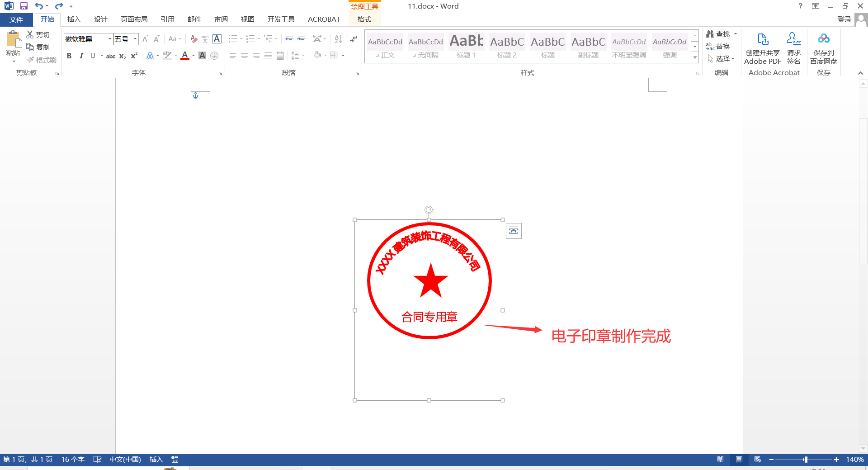The height and width of the screenshot is (470, 868).
Task: Decrease paragraph indent
Action: [x=289, y=39]
